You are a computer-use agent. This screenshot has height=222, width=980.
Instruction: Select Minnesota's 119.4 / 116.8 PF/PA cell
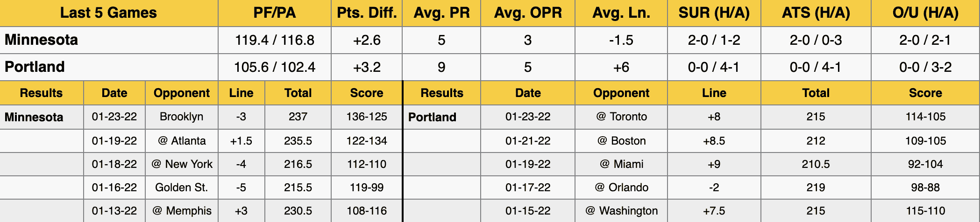coord(275,40)
